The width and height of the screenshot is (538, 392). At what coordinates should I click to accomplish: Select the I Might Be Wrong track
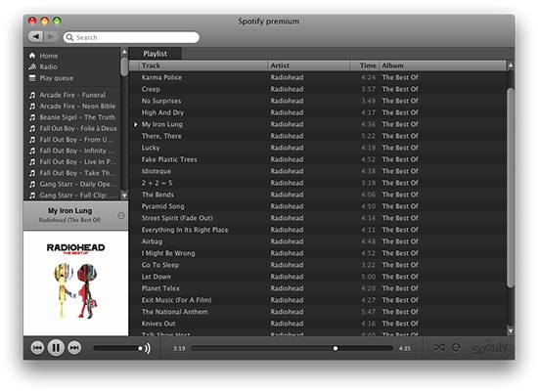[318, 253]
